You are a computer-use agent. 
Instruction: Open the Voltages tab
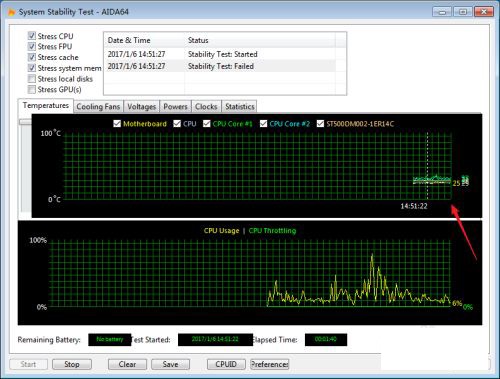[x=142, y=107]
